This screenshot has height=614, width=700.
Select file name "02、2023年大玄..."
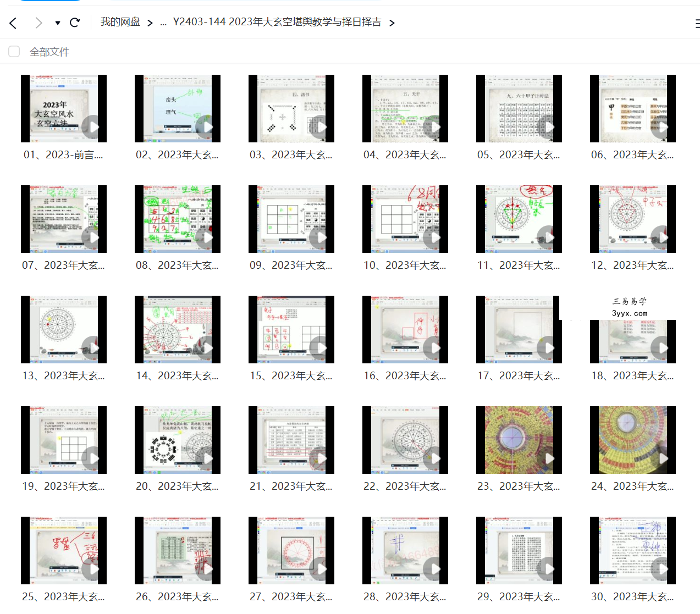177,155
